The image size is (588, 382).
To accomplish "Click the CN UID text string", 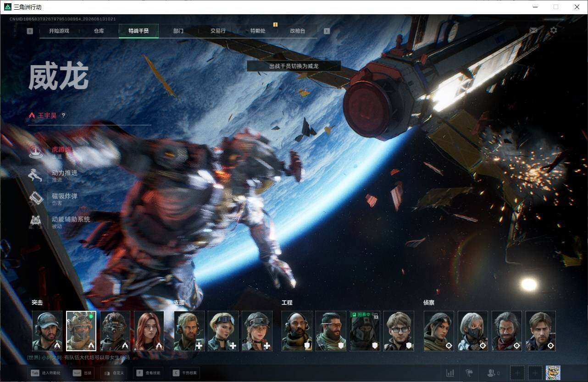I will 63,19.
